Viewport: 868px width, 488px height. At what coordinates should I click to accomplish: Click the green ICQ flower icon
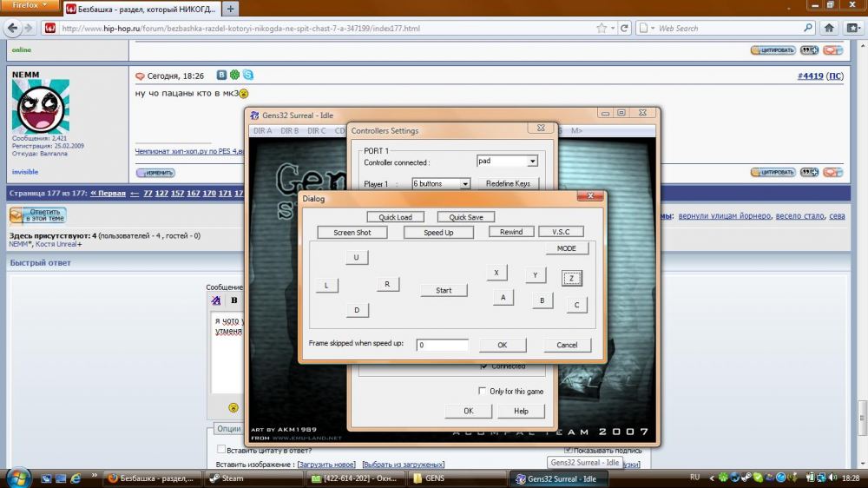coord(234,75)
